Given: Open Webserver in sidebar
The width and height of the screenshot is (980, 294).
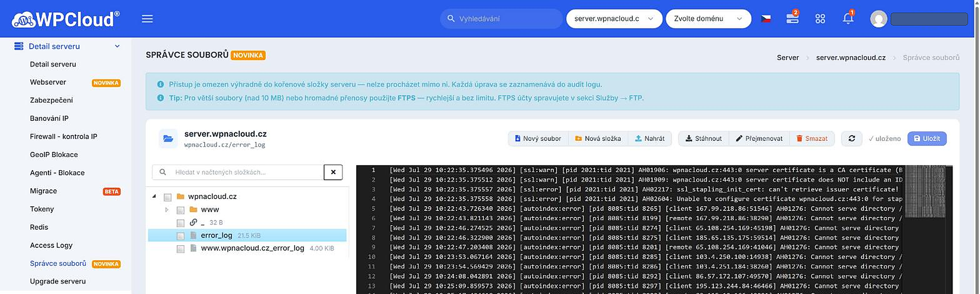Looking at the screenshot, I should point(48,82).
